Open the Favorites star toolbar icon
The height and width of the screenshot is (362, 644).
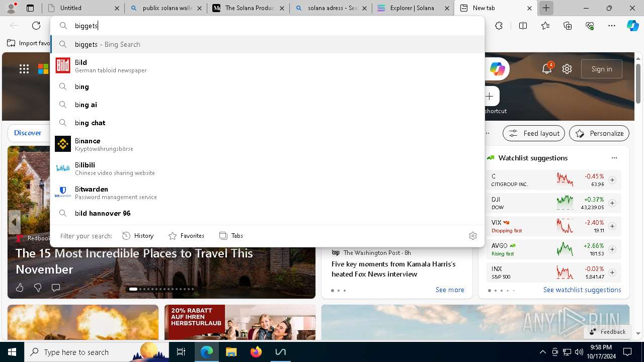[545, 26]
